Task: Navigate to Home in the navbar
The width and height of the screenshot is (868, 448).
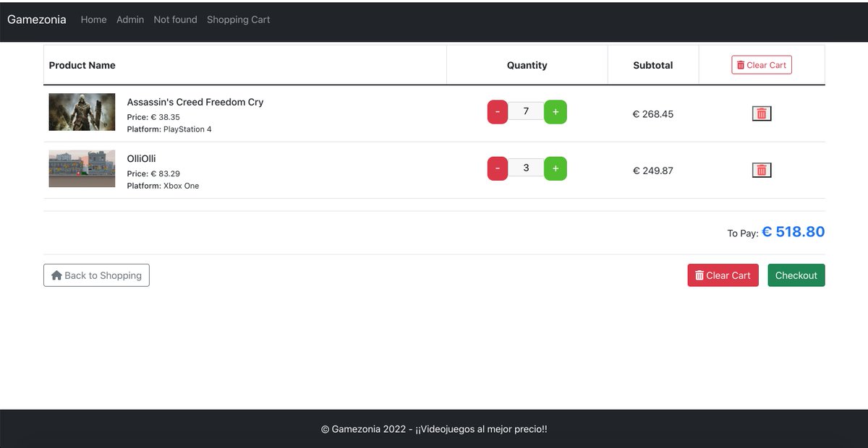Action: click(94, 20)
